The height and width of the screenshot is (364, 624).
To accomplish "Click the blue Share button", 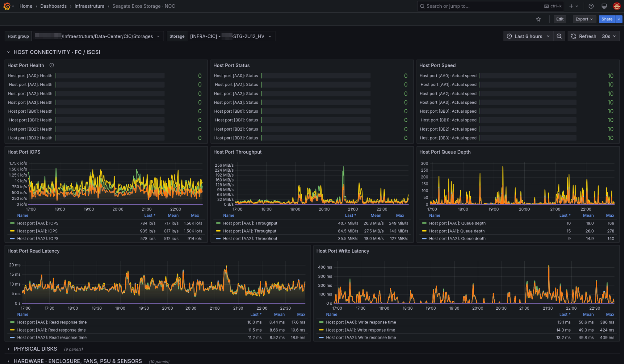I will tap(607, 19).
